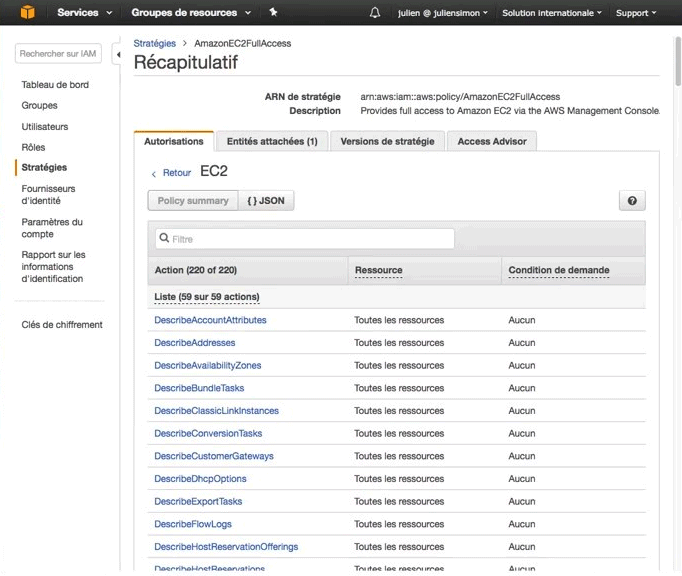Click Aucun in the DescribeFlowLogs row
This screenshot has height=576, width=682.
[522, 524]
